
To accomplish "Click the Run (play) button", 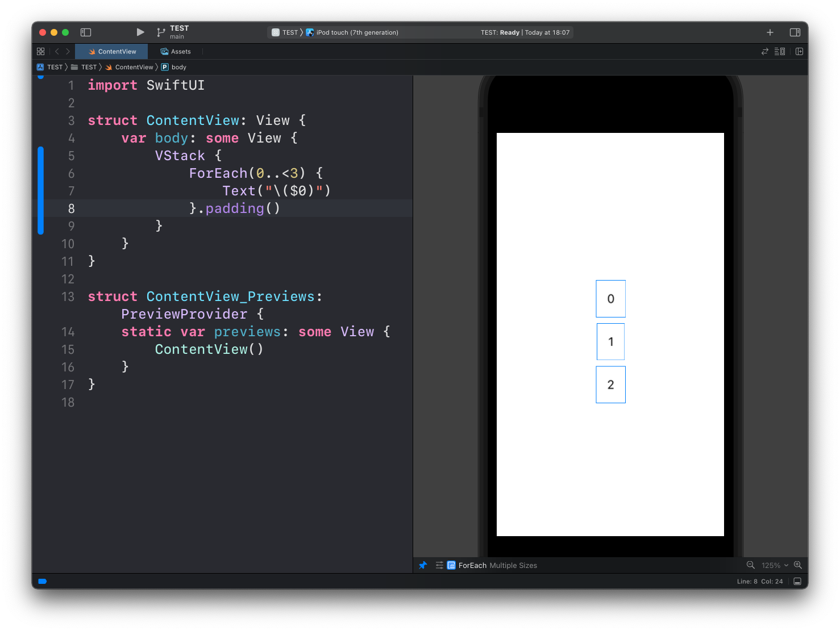I will click(140, 32).
